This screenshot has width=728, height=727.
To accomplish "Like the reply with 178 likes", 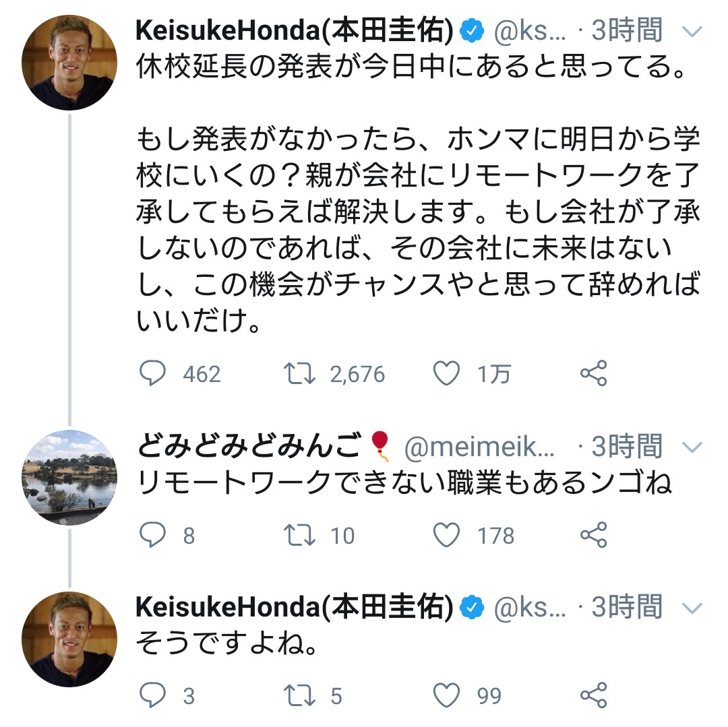I will [446, 535].
